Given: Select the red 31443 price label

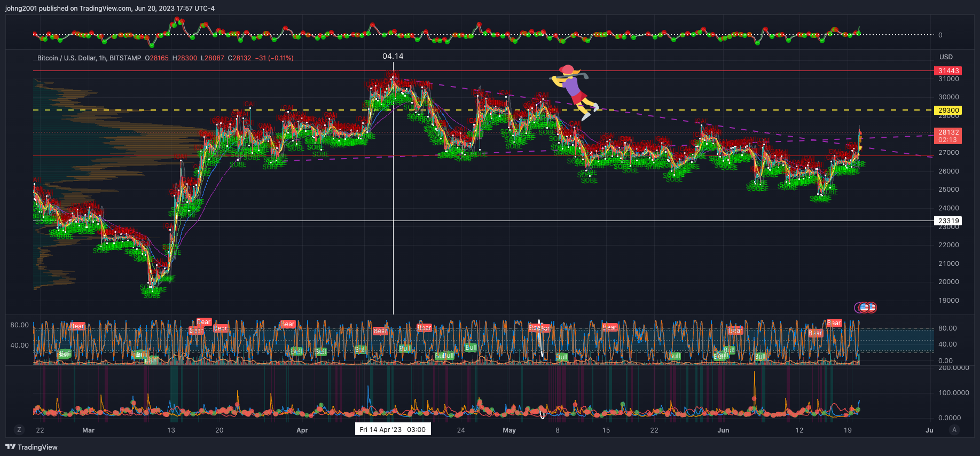Looking at the screenshot, I should click(948, 70).
